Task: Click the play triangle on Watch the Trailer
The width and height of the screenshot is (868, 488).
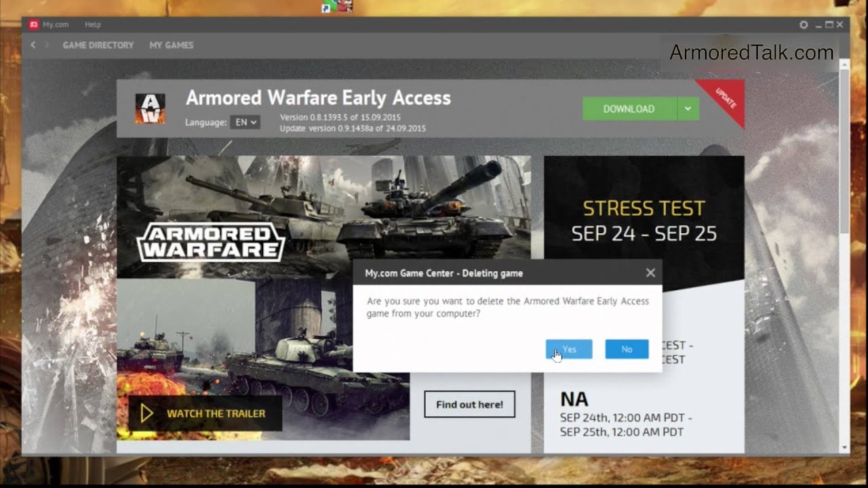Action: point(146,413)
